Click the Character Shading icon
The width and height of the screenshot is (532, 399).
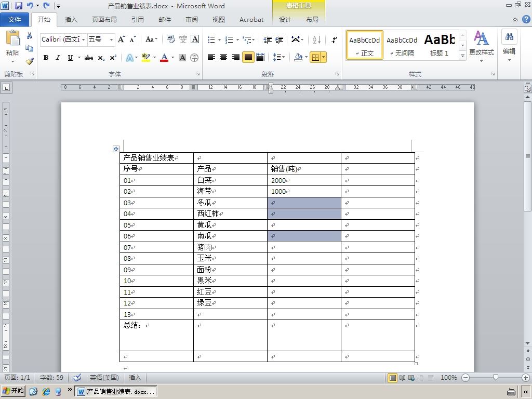(182, 58)
